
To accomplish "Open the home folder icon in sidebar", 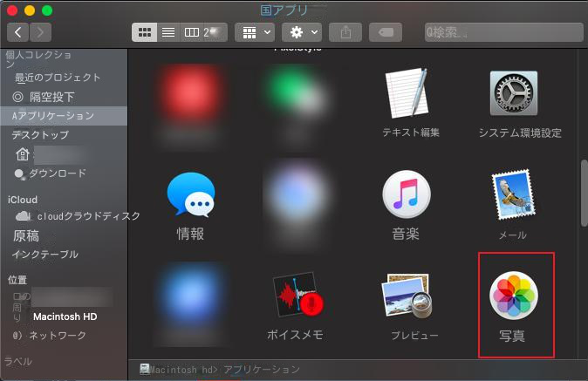I will click(x=23, y=154).
